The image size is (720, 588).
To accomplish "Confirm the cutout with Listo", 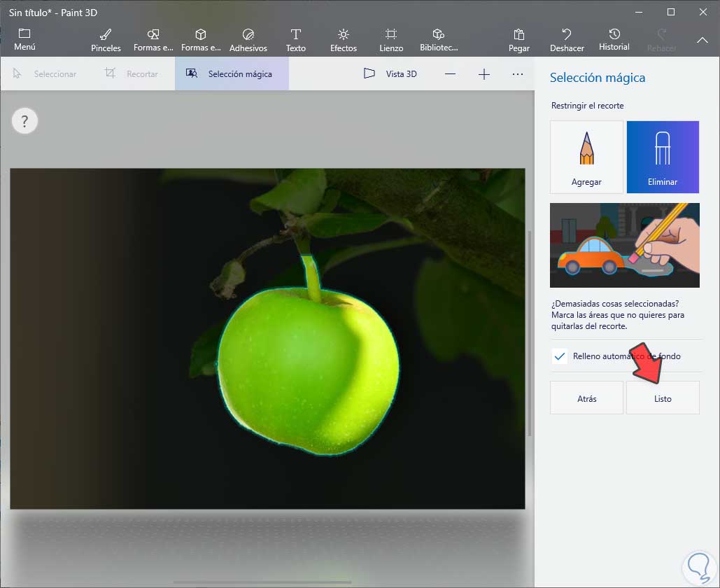I will [x=663, y=398].
